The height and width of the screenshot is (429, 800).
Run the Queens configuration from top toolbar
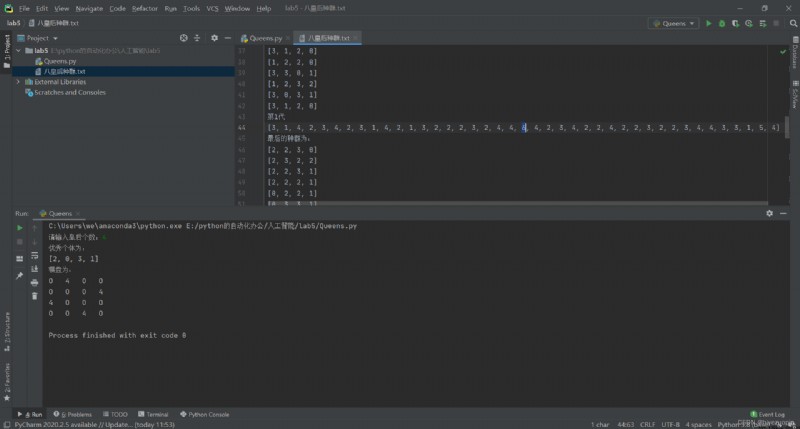708,23
